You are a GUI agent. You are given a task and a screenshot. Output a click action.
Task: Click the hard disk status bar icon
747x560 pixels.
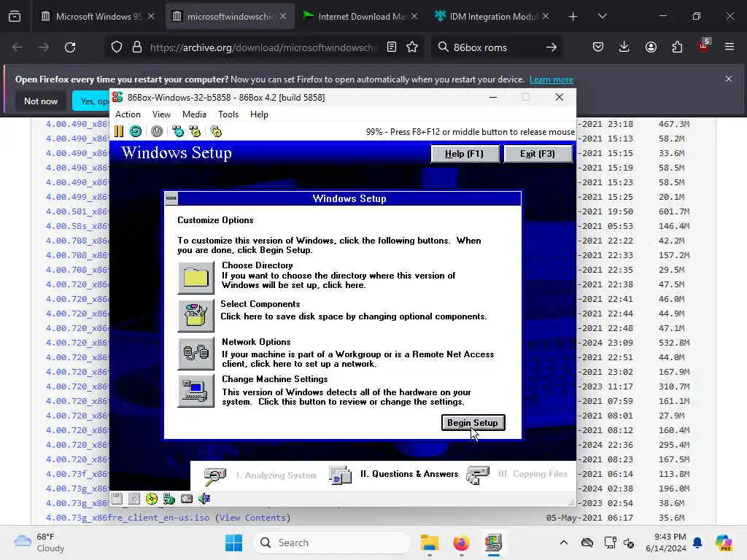pyautogui.click(x=187, y=499)
